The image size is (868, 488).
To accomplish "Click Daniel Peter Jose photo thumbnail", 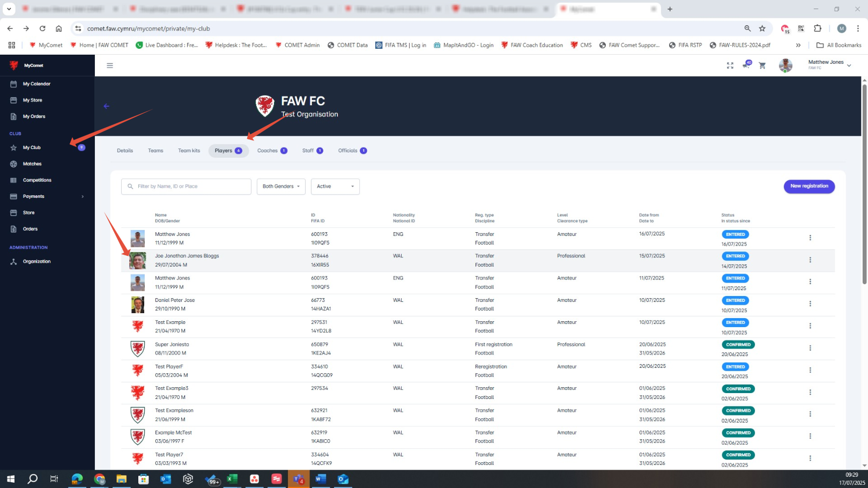I will click(x=138, y=305).
